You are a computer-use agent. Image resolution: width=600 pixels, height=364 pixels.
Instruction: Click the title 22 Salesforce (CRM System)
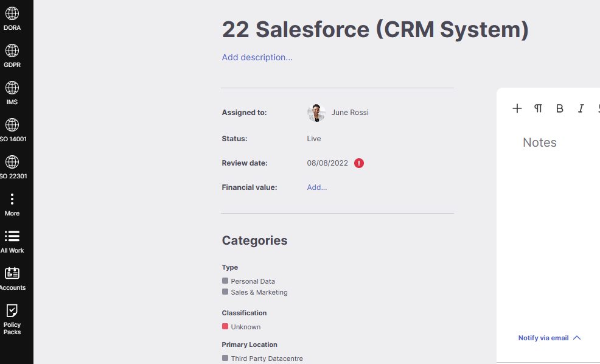(x=375, y=29)
